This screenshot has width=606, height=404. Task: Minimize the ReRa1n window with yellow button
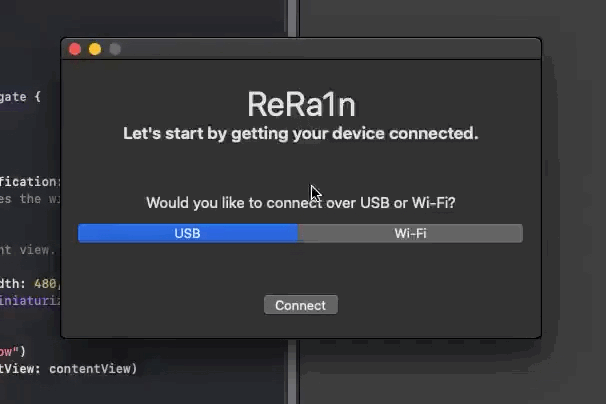[x=95, y=49]
